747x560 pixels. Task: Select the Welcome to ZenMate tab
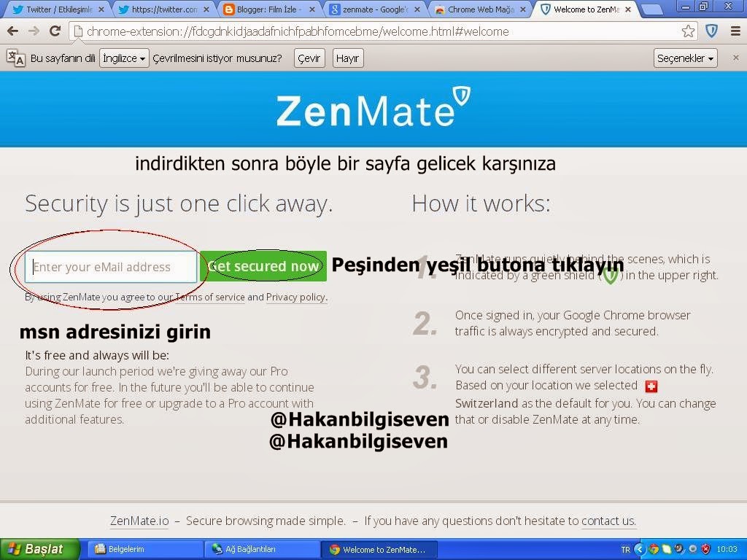click(x=586, y=9)
